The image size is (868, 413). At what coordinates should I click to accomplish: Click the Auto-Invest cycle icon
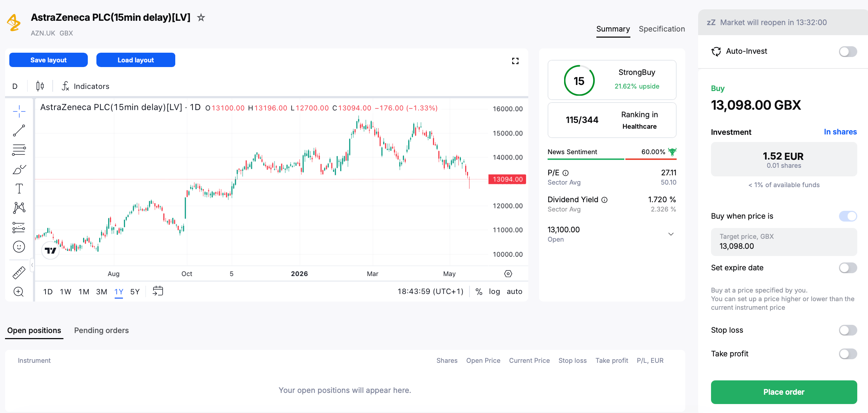[716, 52]
